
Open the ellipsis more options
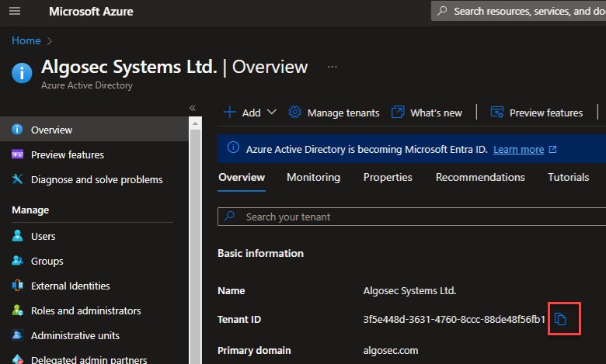(333, 67)
